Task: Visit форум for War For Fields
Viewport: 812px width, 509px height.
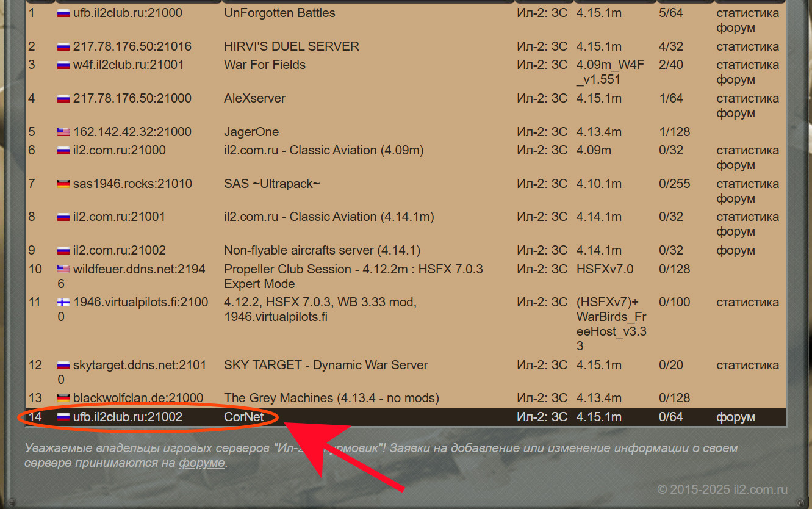Action: tap(736, 79)
